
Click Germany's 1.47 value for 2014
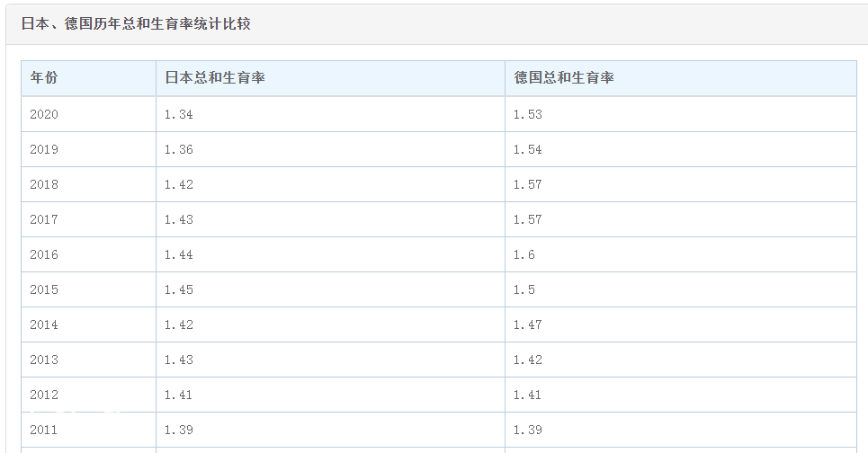point(528,324)
